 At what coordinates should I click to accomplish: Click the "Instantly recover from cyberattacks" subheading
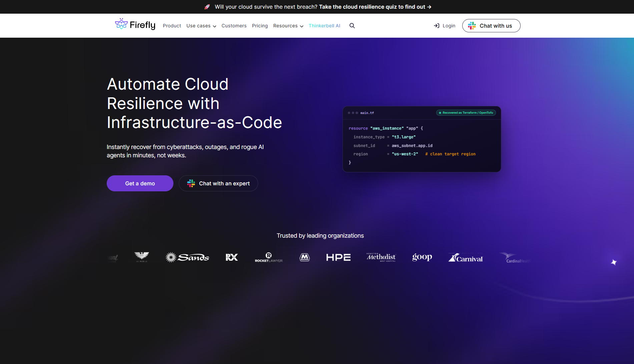pos(185,151)
